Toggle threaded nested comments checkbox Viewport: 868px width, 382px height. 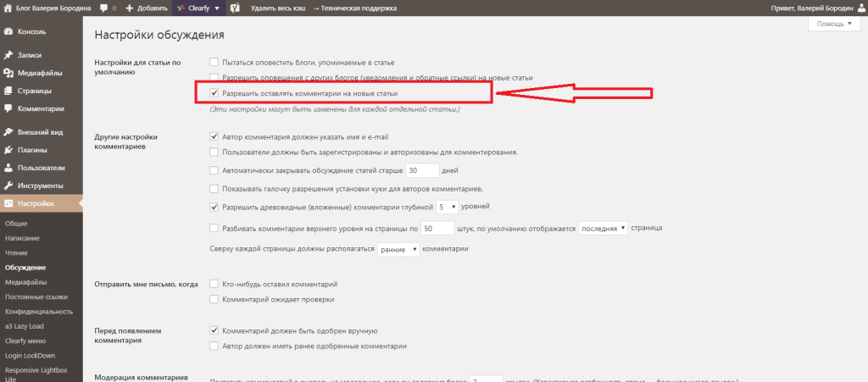click(x=214, y=207)
